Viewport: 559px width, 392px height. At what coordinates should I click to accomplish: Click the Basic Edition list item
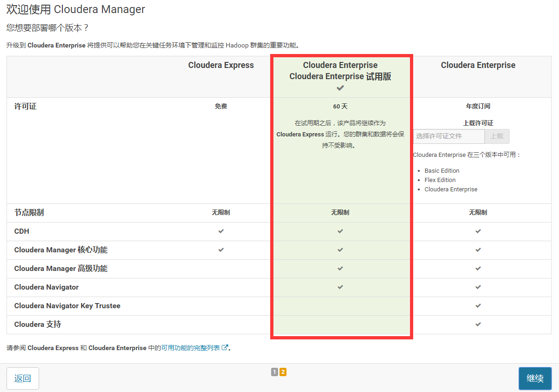pyautogui.click(x=442, y=171)
